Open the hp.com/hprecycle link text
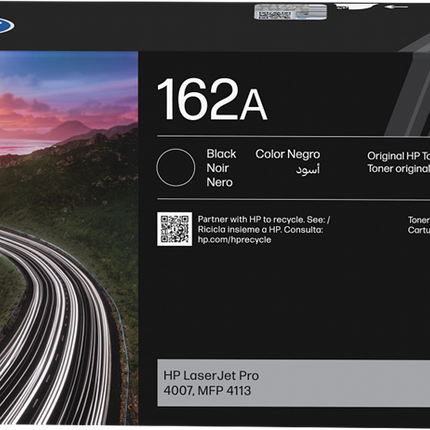 click(x=234, y=240)
